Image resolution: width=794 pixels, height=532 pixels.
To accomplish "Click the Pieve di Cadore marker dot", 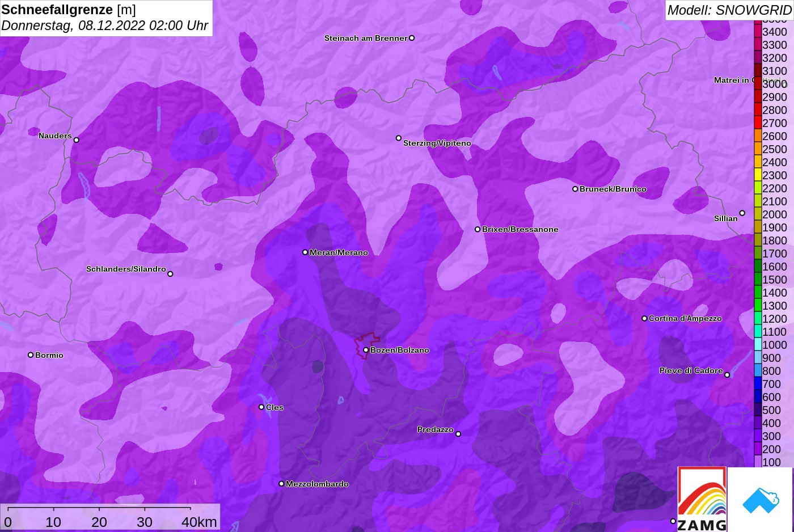I will pos(727,375).
